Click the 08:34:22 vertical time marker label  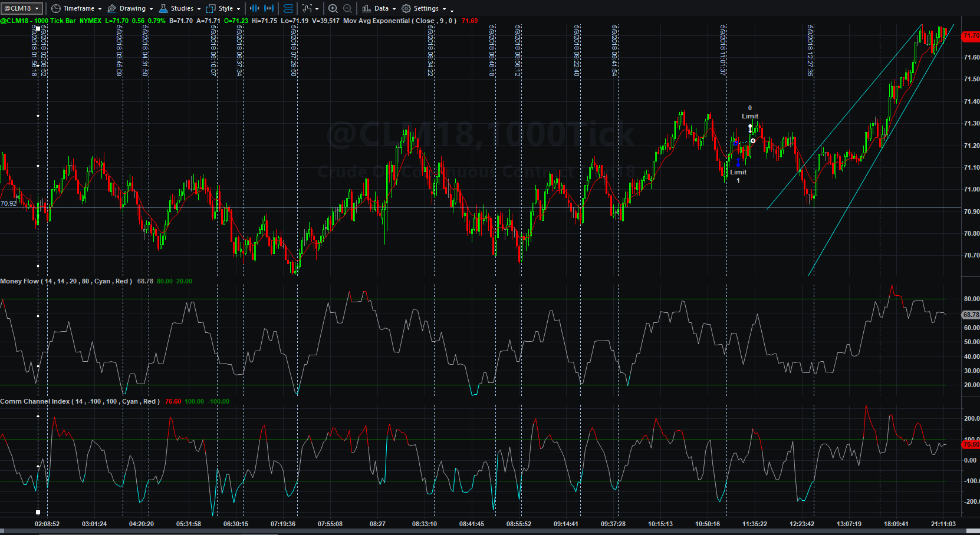(430, 51)
